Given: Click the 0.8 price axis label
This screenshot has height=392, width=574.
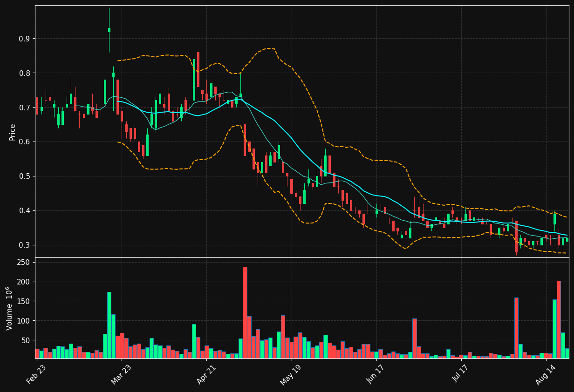Looking at the screenshot, I should (x=24, y=73).
